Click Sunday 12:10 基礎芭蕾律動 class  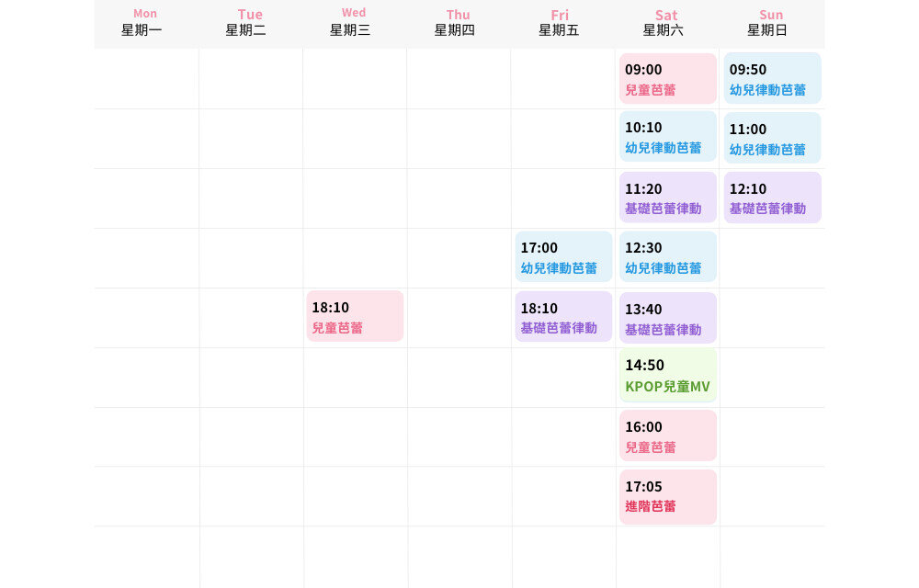772,198
